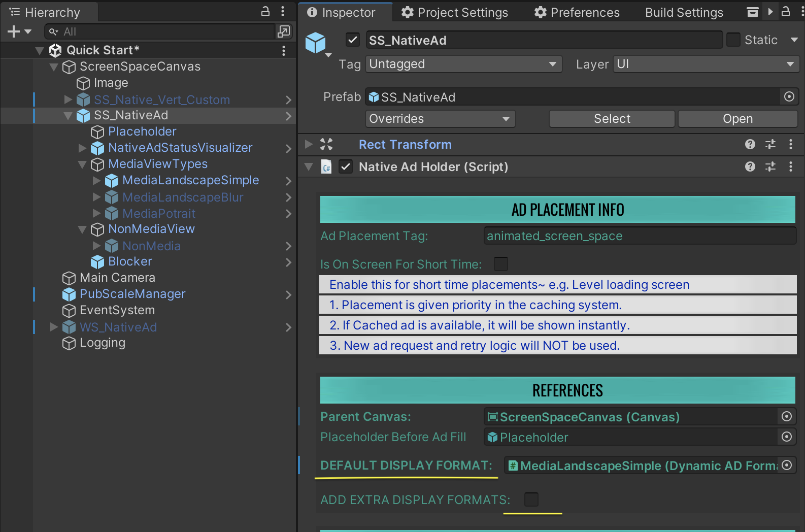Enable the Static checkbox
This screenshot has width=805, height=532.
(x=733, y=40)
